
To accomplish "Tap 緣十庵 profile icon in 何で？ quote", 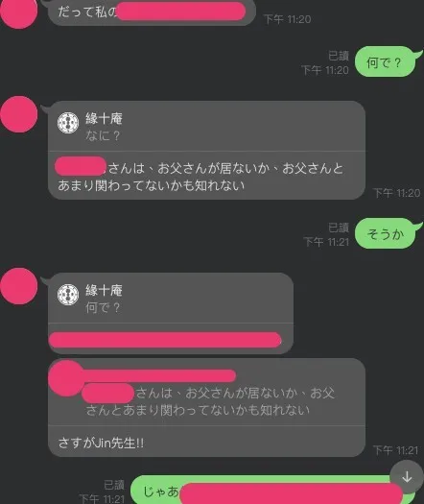I will click(68, 295).
